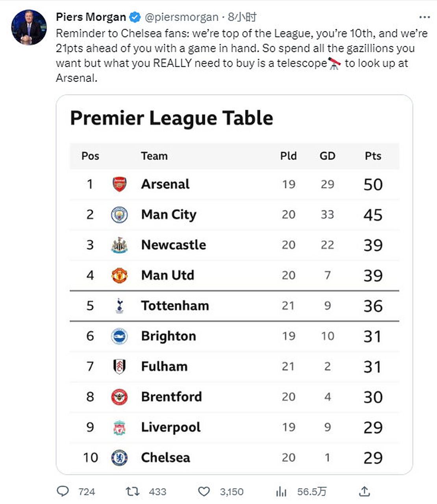Screen dimensions: 437x504
Task: Click the blue verified badge
Action: point(135,17)
